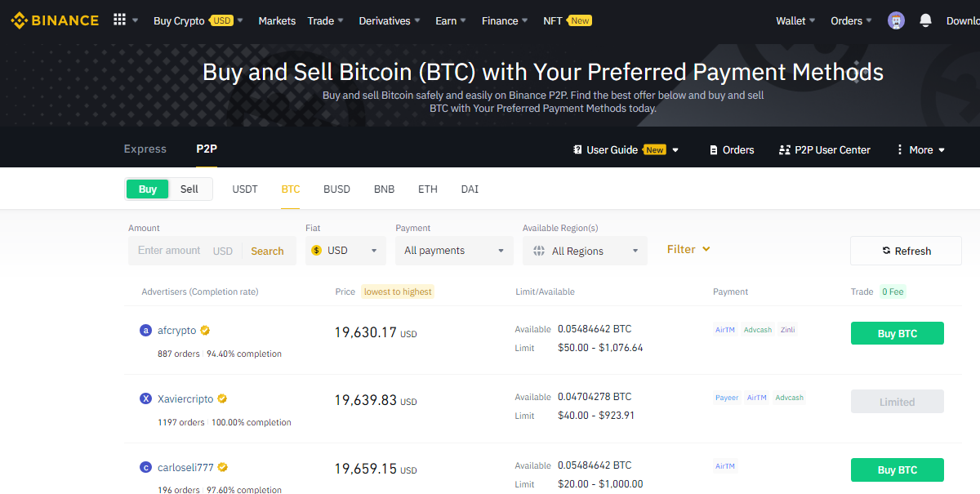Select the ETH coin tab
The height and width of the screenshot is (494, 980).
point(428,189)
